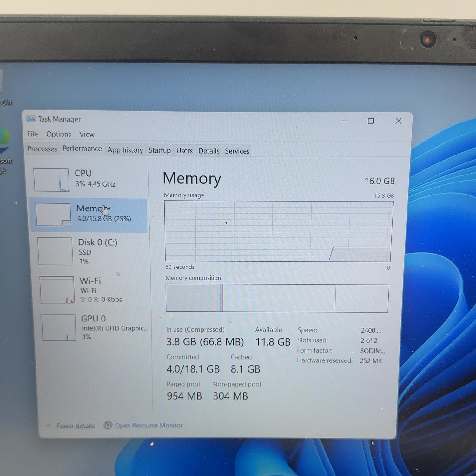
Task: Click the Fewer details button
Action: (x=76, y=426)
